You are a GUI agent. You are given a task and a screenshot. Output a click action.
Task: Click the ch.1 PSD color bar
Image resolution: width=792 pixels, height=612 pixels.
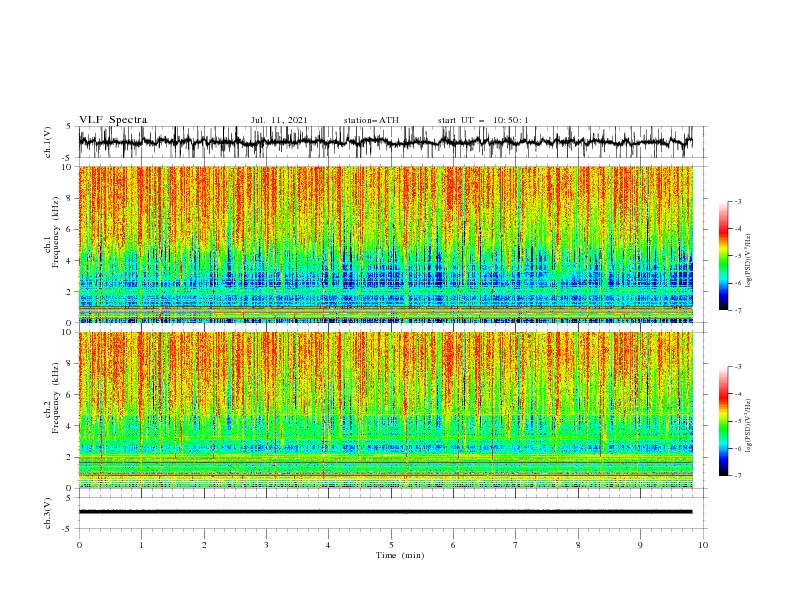coord(723,256)
